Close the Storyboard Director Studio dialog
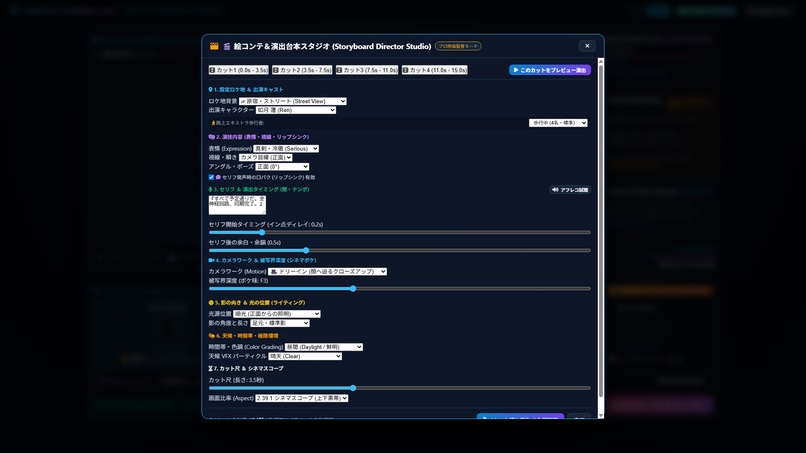 click(587, 46)
